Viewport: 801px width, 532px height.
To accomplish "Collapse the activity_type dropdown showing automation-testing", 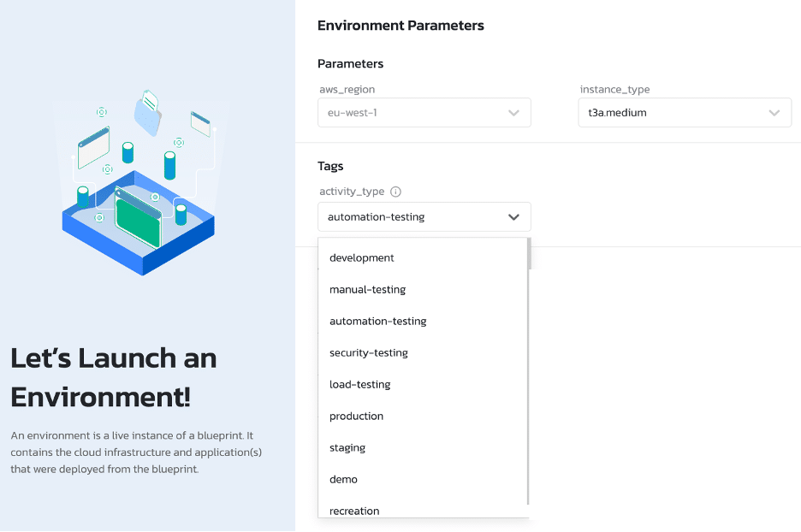I will tap(424, 216).
